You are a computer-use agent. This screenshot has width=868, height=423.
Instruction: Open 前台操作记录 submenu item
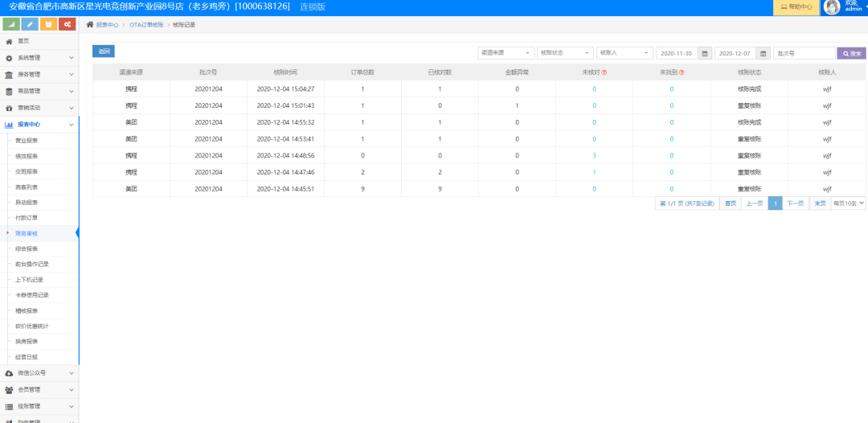(32, 264)
